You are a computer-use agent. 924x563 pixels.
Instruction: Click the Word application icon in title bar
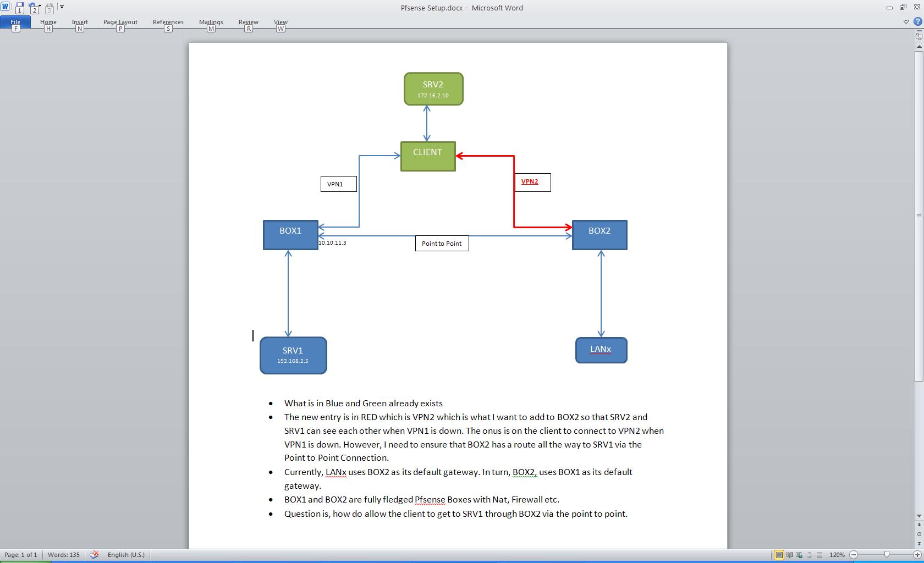pos(5,7)
